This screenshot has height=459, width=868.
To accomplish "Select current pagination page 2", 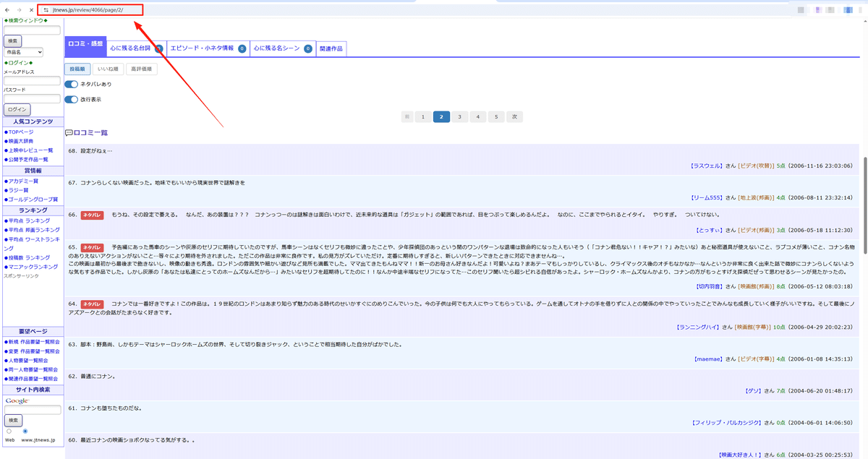I will [x=441, y=116].
